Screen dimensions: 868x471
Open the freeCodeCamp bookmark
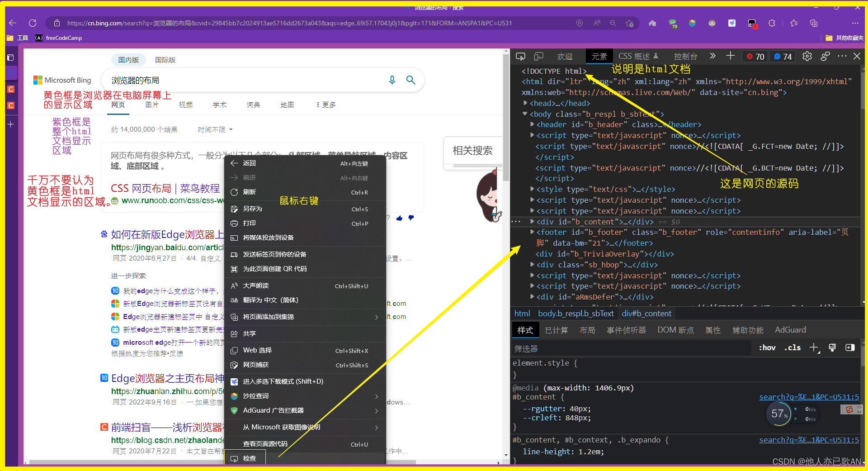tap(59, 38)
